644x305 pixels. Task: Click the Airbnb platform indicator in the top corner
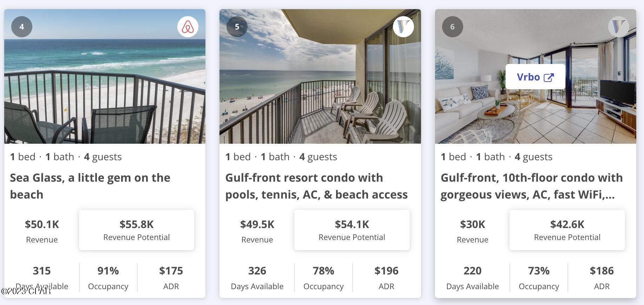pos(188,26)
